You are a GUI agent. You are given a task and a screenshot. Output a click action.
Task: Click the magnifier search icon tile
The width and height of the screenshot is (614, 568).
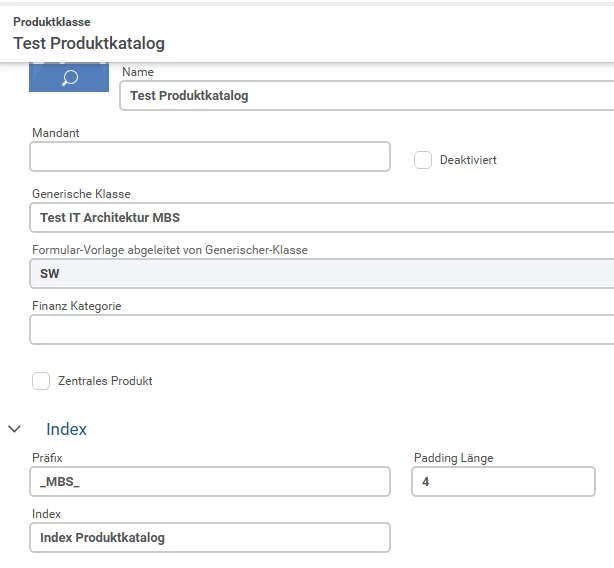coord(69,78)
